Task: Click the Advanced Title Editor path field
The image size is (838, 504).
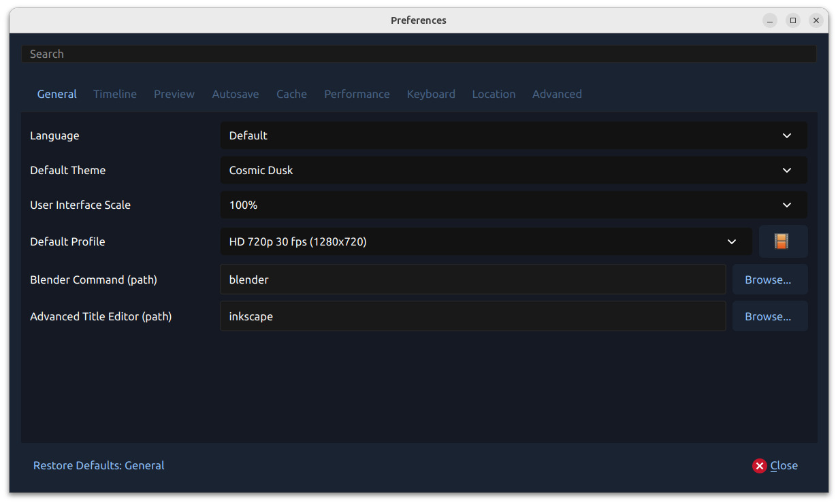Action: 473,316
